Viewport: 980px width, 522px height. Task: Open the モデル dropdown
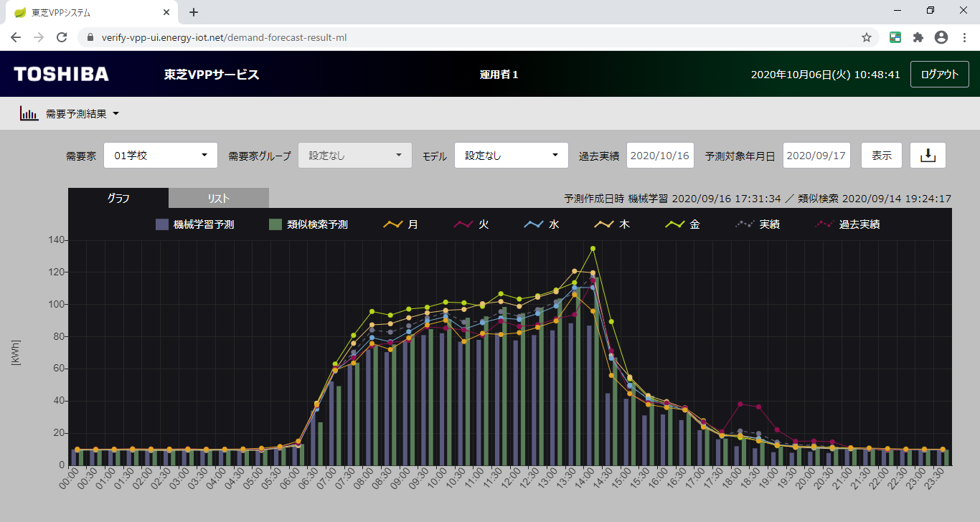tap(512, 155)
